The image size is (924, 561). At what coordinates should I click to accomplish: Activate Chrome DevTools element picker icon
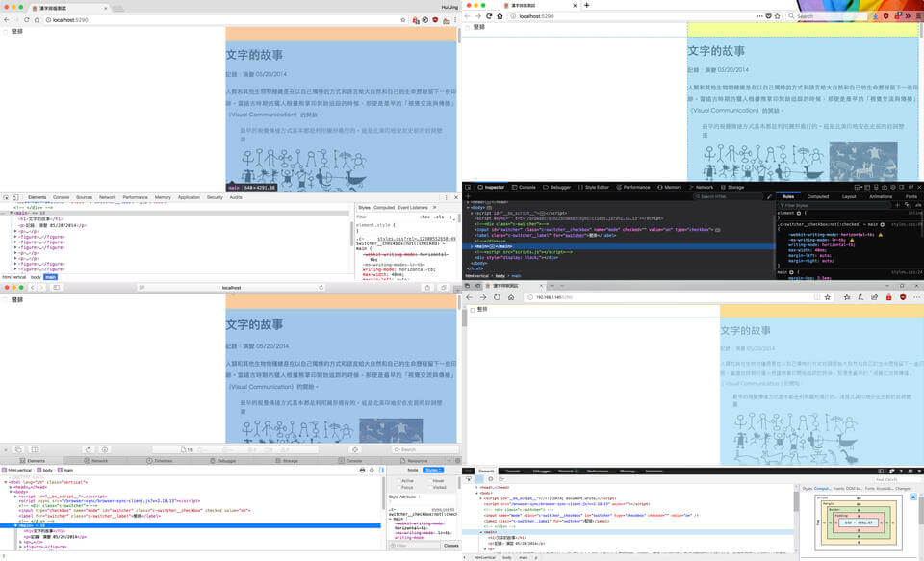(6, 197)
